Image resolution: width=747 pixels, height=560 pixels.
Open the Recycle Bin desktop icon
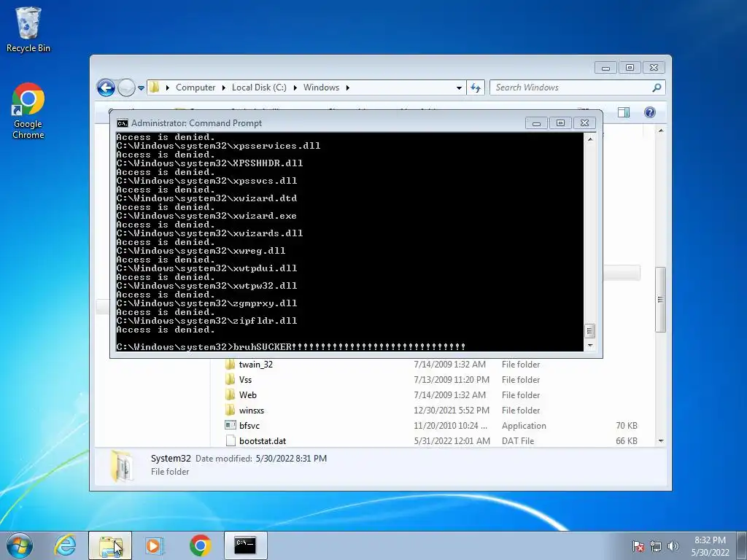(x=28, y=29)
